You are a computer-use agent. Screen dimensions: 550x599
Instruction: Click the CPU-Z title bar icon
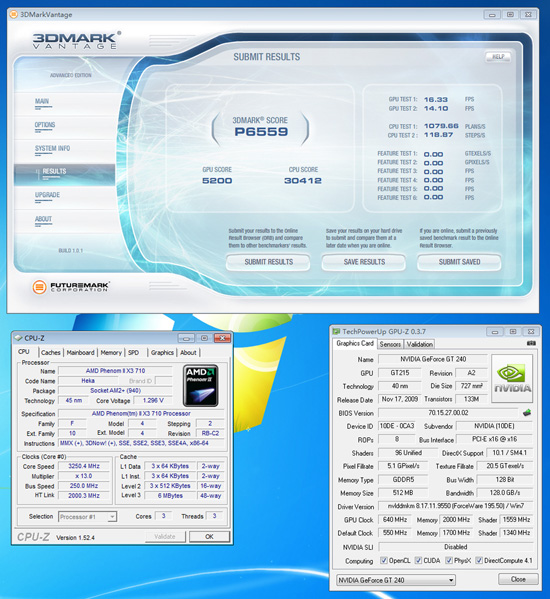click(x=18, y=338)
